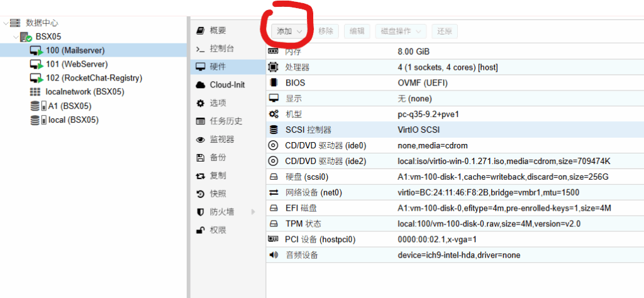Image resolution: width=644 pixels, height=298 pixels.
Task: Click the localnetwork grid icon
Action: pyautogui.click(x=35, y=92)
